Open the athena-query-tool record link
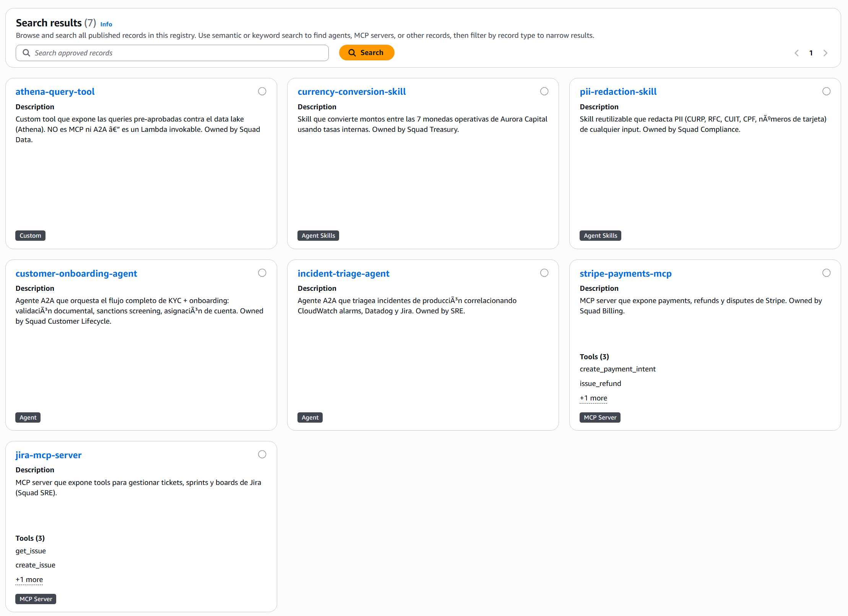Screen dimensions: 848x616 (x=55, y=92)
